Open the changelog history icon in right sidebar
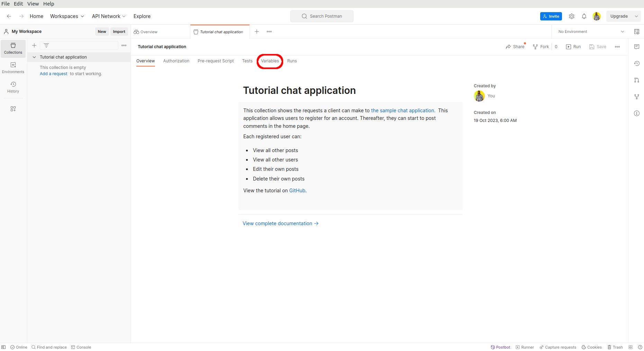644x351 pixels. [x=637, y=63]
